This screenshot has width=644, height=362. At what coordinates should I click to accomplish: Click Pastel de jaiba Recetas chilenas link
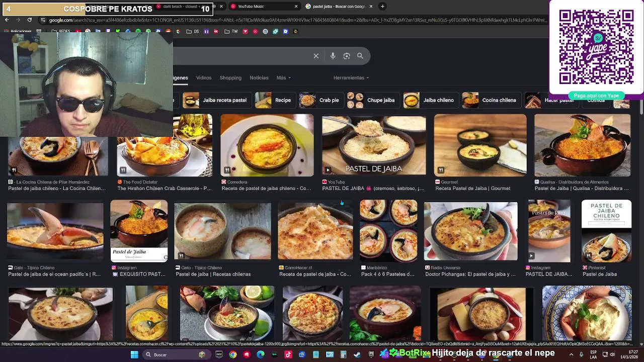(x=213, y=274)
